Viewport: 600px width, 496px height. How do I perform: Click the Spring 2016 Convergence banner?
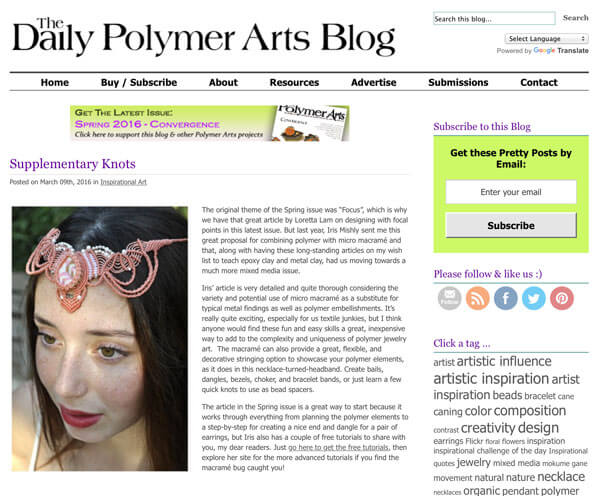(x=210, y=123)
